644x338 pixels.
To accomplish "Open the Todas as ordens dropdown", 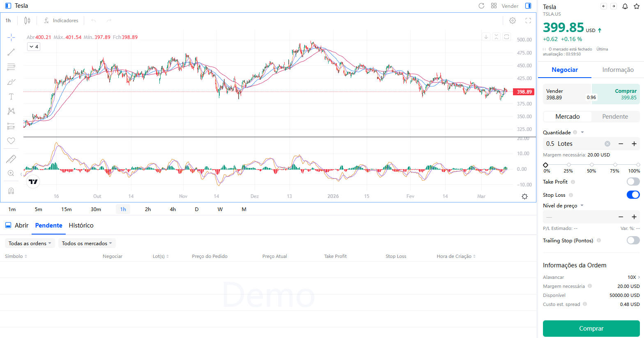I will (30, 244).
